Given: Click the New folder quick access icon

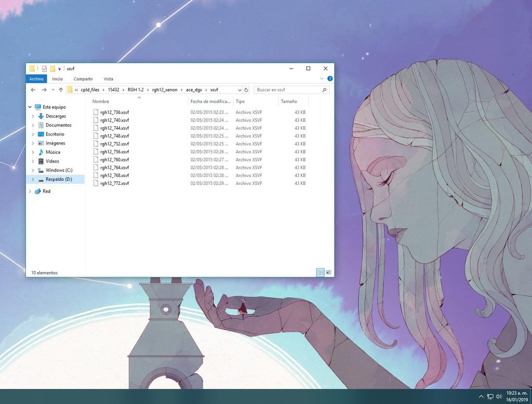Looking at the screenshot, I should pyautogui.click(x=52, y=69).
